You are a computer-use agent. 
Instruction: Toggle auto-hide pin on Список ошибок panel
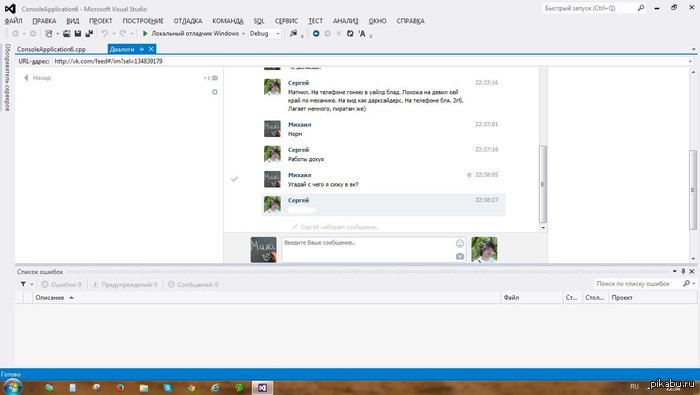coord(683,271)
